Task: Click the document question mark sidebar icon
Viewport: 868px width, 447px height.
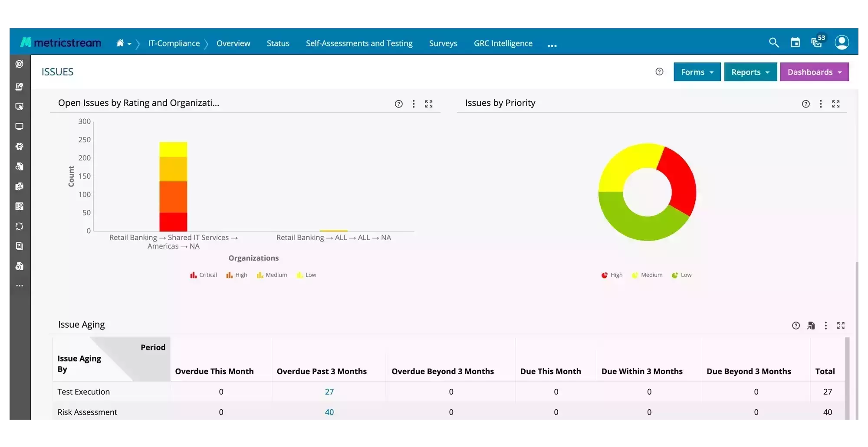Action: tap(20, 266)
